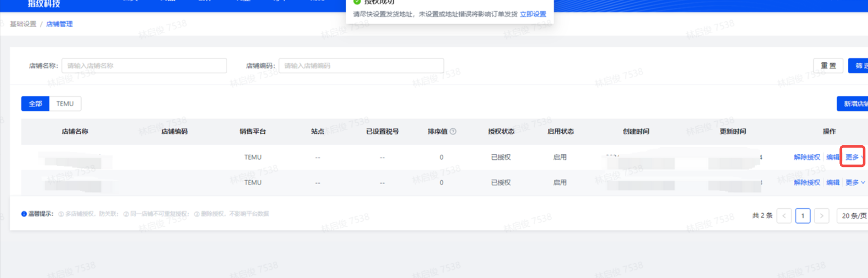
Task: Click the 启用 status in second row
Action: coord(560,182)
